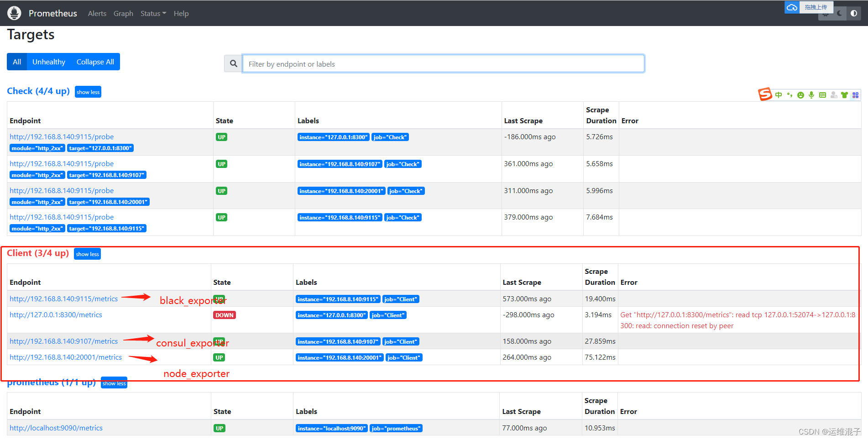The height and width of the screenshot is (440, 868).
Task: Click the Sogou user account icon
Action: pos(834,95)
